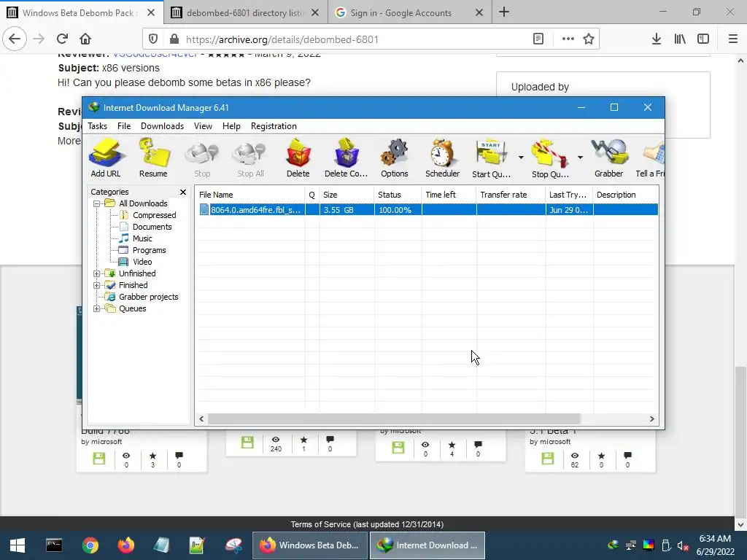The image size is (747, 560).
Task: Open Stop Queue dropdown arrow
Action: point(580,157)
